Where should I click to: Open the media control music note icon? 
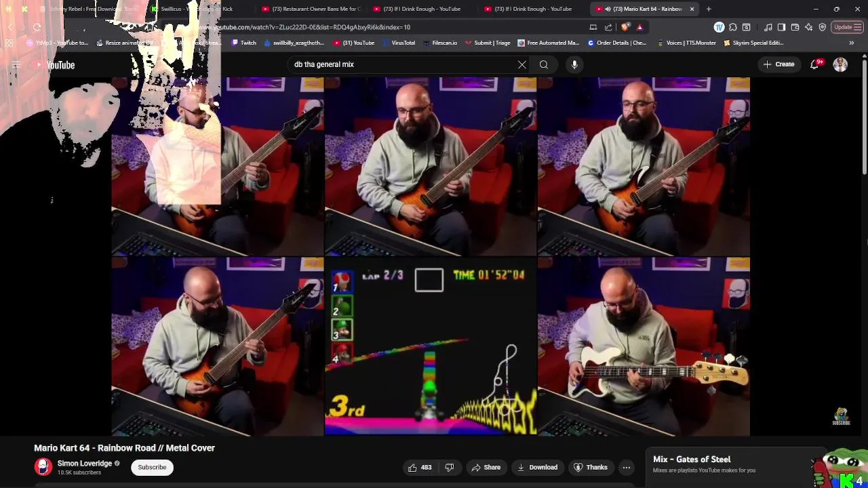coord(768,27)
